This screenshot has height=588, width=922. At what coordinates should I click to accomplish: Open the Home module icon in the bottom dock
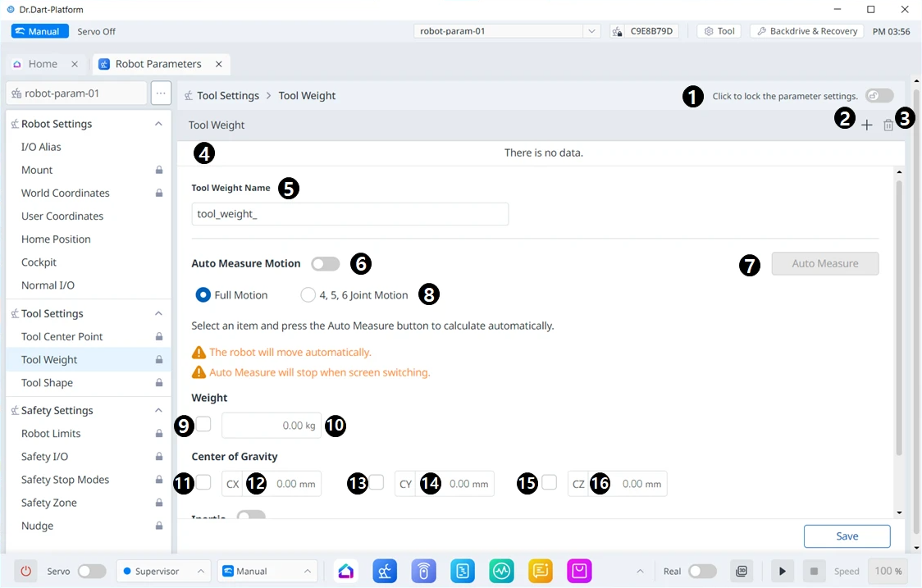pyautogui.click(x=346, y=571)
